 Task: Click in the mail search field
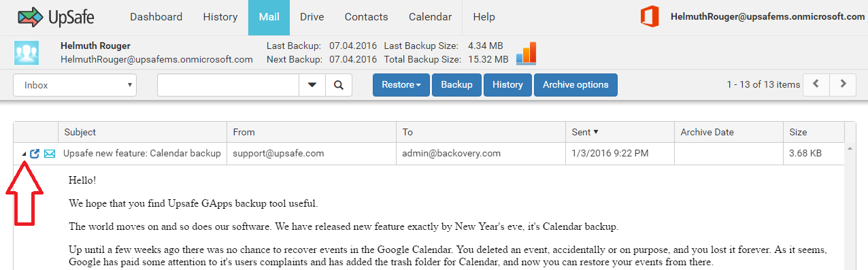229,85
